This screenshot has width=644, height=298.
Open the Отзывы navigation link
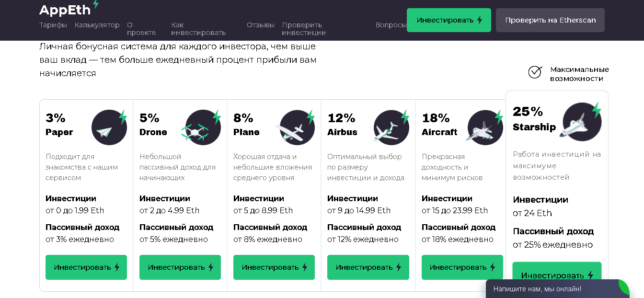point(261,25)
